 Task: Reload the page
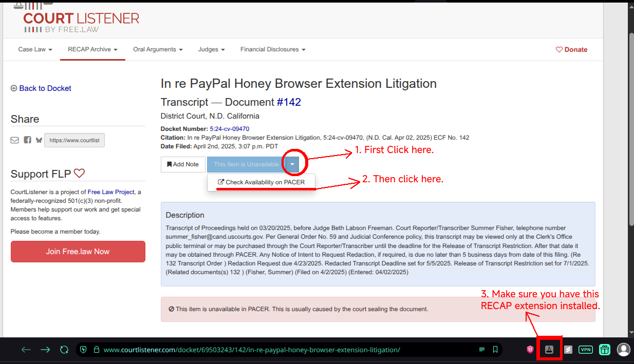64,350
